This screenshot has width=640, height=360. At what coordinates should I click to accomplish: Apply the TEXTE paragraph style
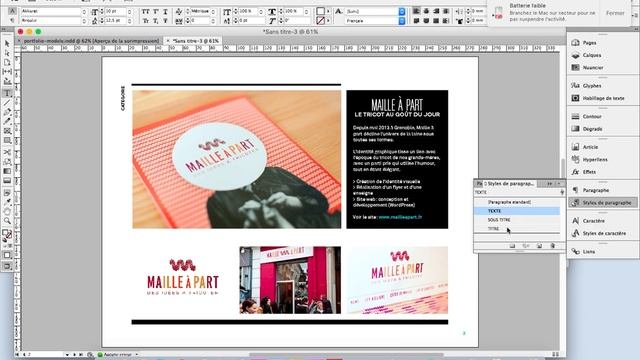point(517,211)
